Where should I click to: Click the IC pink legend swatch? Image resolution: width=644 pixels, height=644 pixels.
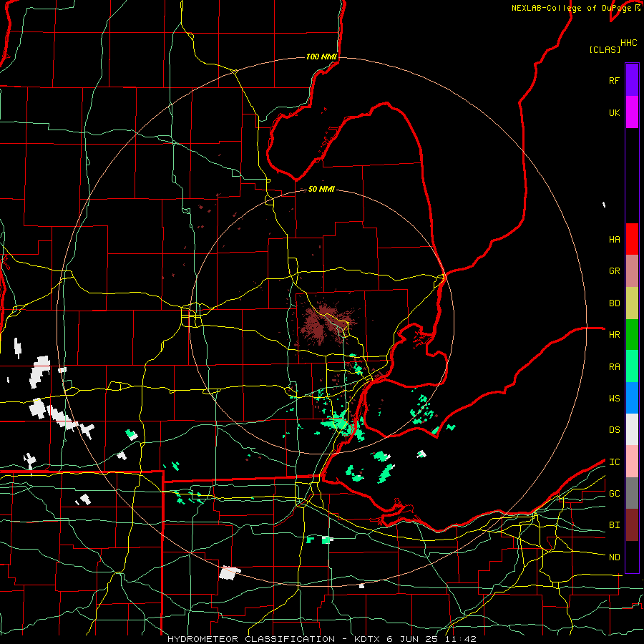pos(632,462)
